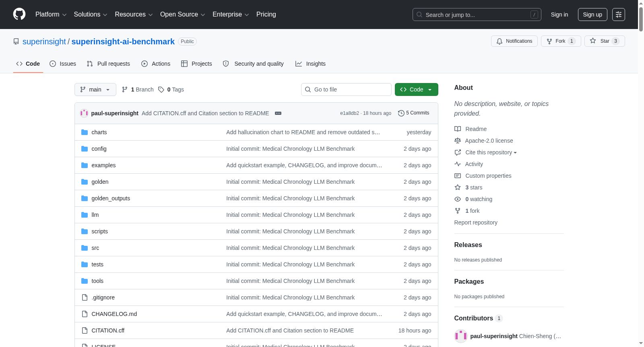
Task: Open the charts folder
Action: click(99, 132)
